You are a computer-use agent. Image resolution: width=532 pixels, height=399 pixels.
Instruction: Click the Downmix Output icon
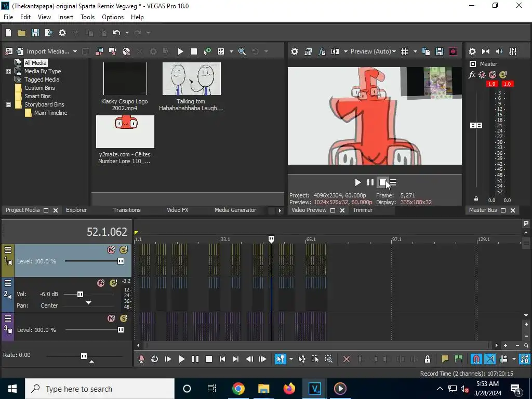point(486,51)
